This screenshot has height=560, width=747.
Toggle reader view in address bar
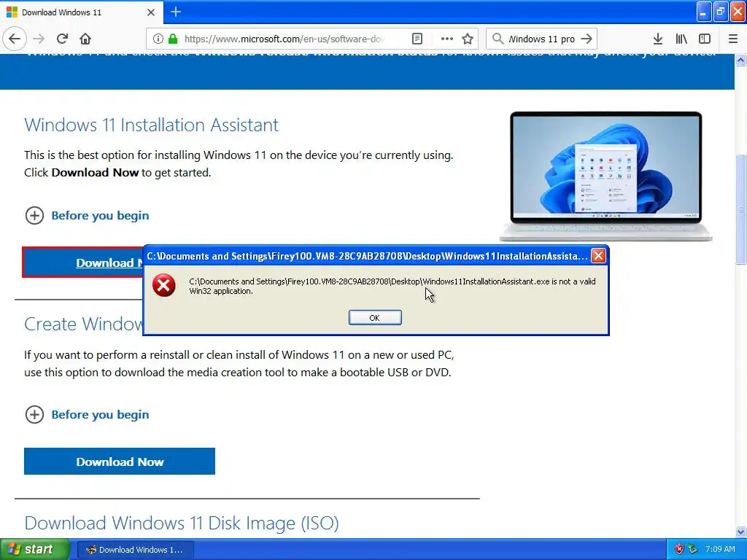(x=417, y=39)
